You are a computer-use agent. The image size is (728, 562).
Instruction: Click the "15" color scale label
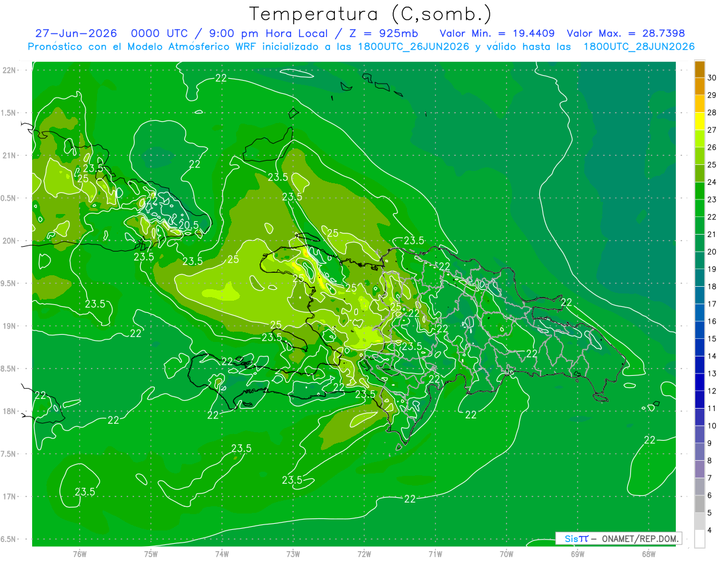(712, 339)
